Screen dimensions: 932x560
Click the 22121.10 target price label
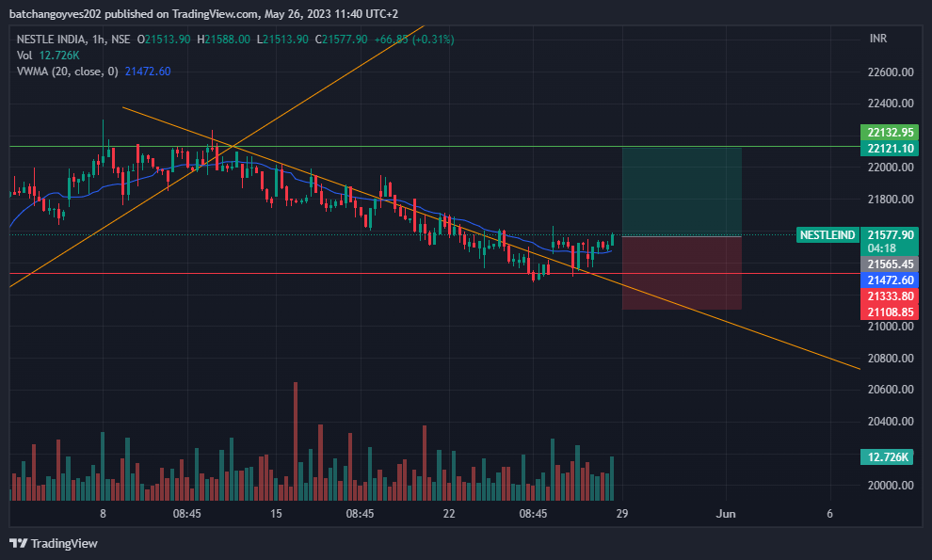[x=890, y=148]
